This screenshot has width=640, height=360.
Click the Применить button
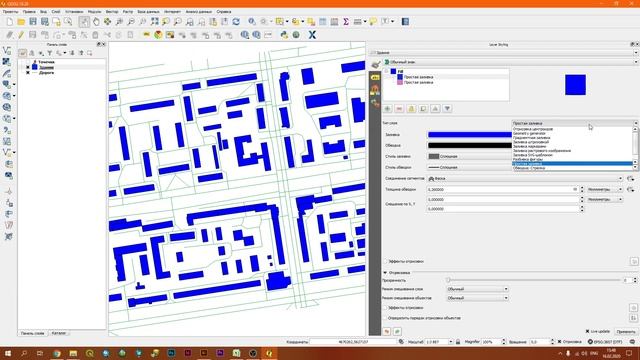(x=626, y=331)
